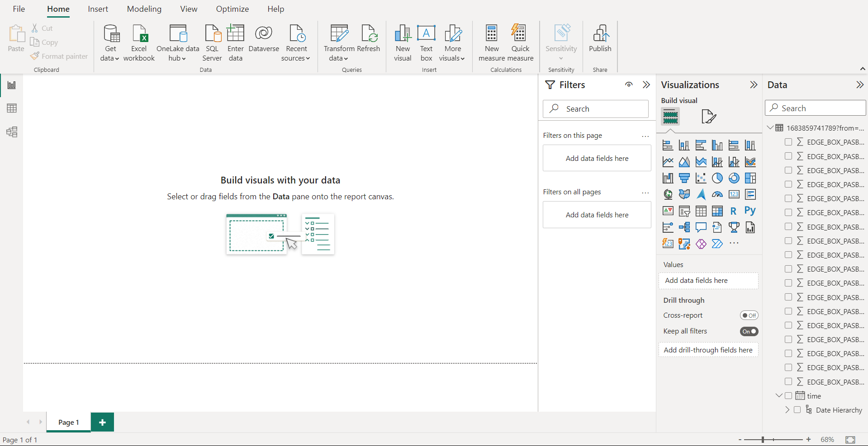This screenshot has width=868, height=446.
Task: Choose the R script visual
Action: (734, 211)
